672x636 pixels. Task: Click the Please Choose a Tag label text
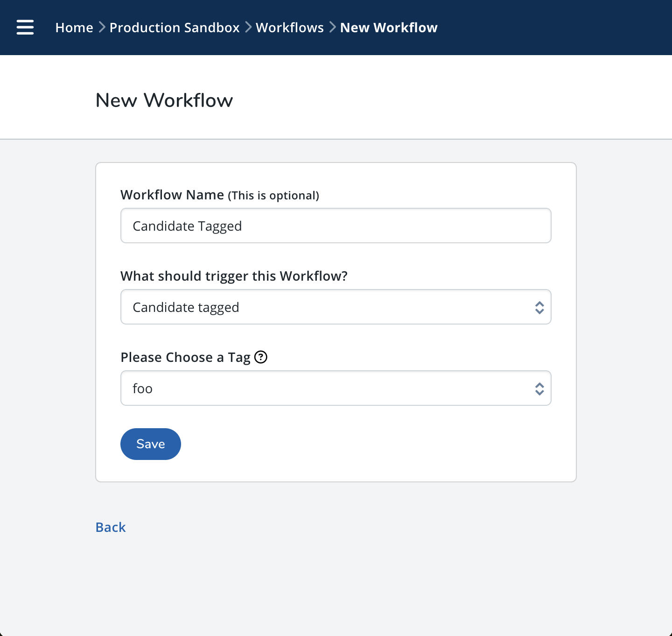pos(185,357)
